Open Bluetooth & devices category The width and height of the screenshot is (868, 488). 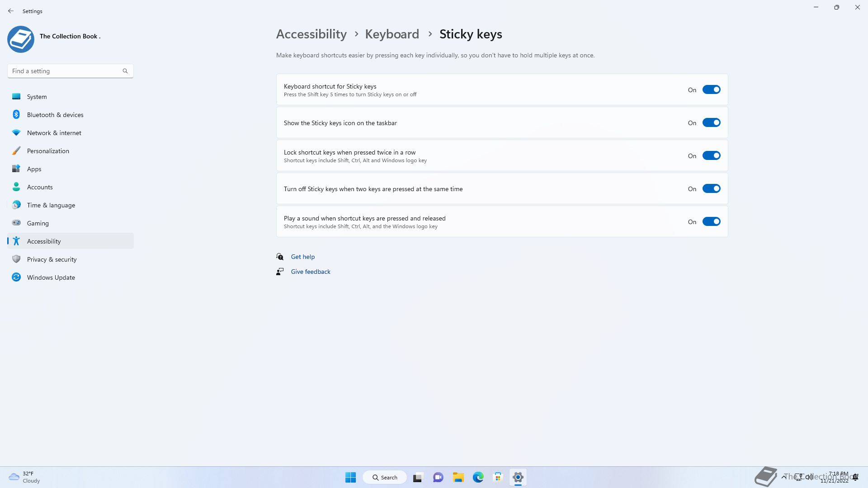pyautogui.click(x=71, y=115)
